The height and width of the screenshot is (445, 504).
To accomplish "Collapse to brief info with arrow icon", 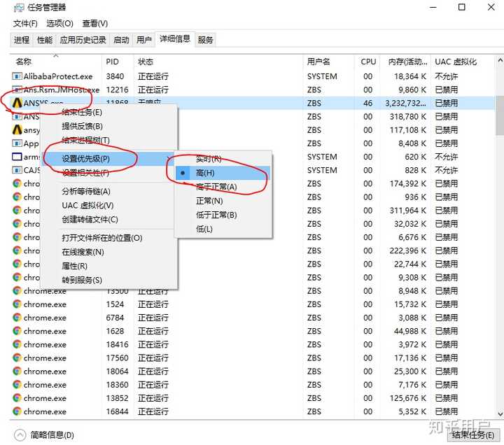I will (20, 435).
